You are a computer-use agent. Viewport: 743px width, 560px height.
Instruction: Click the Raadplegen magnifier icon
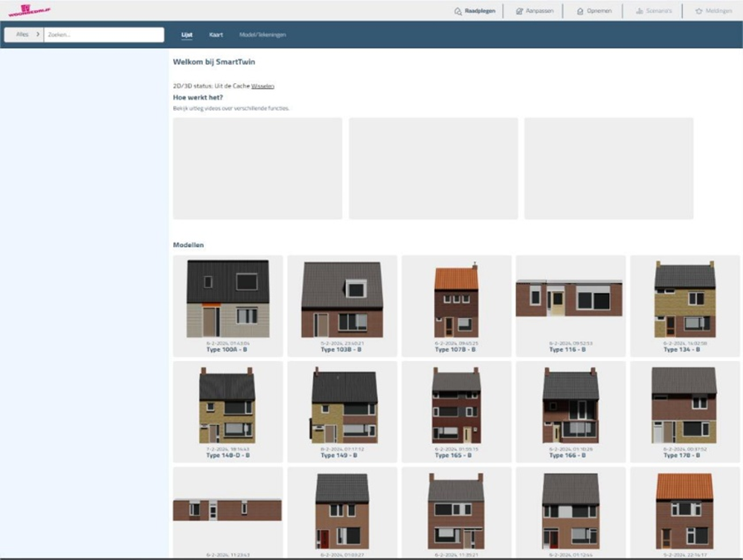(x=458, y=12)
